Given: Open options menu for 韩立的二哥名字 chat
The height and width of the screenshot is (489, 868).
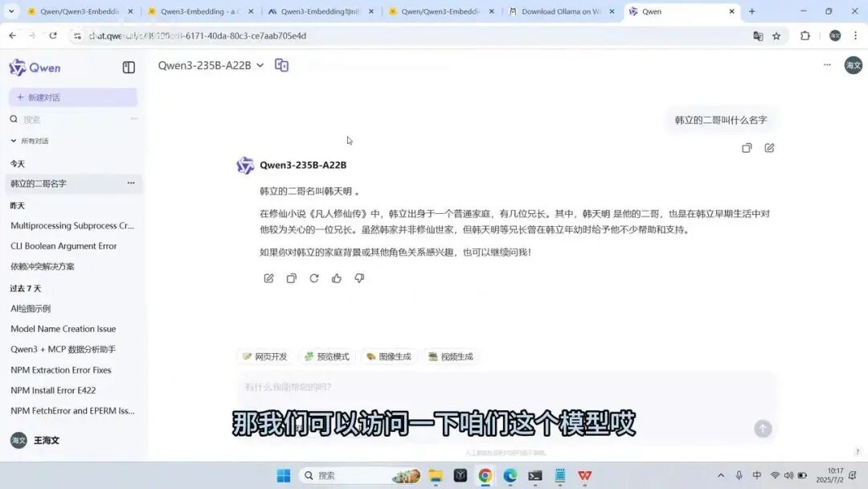Looking at the screenshot, I should click(x=131, y=183).
